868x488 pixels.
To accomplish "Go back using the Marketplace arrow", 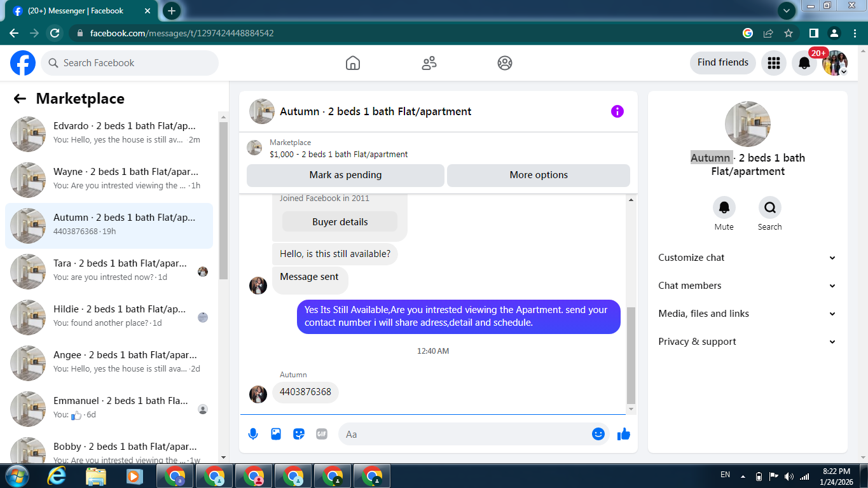I will coord(20,99).
